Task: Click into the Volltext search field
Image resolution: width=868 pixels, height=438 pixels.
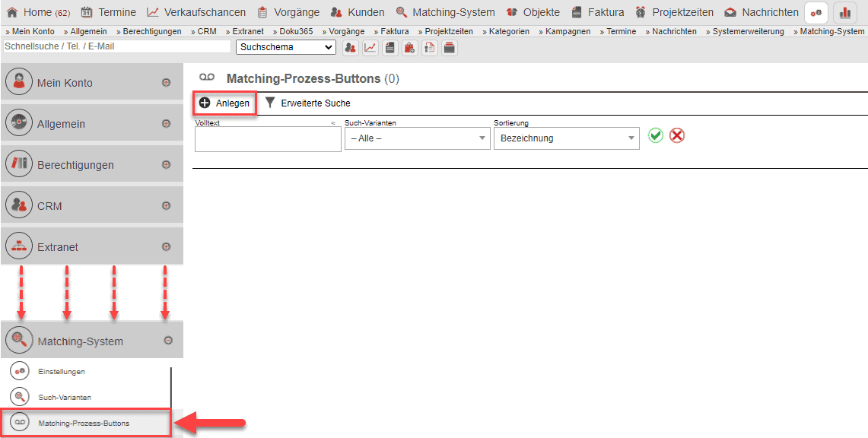Action: tap(268, 139)
